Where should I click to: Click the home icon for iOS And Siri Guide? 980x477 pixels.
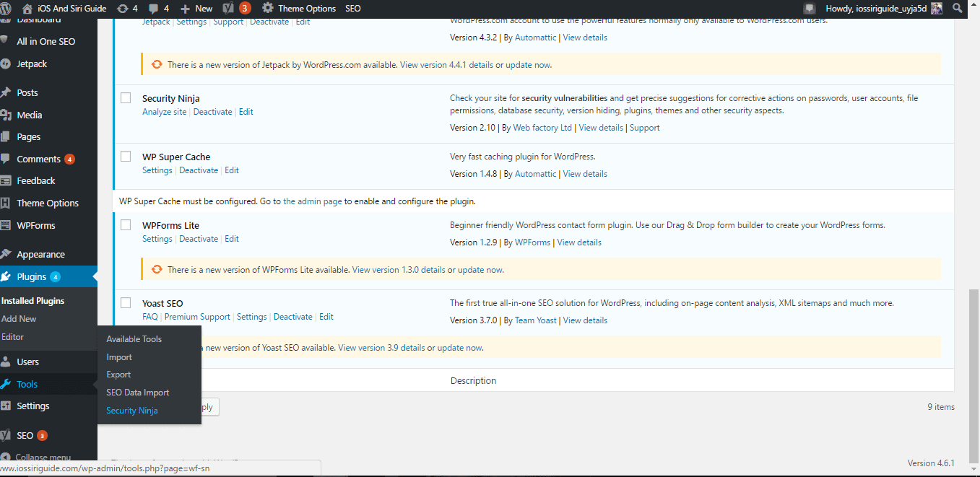[x=26, y=8]
